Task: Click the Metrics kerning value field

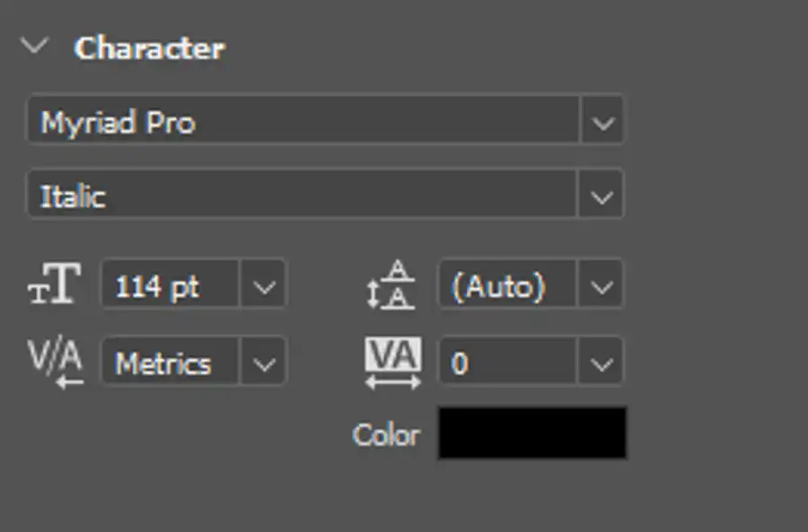Action: click(171, 361)
